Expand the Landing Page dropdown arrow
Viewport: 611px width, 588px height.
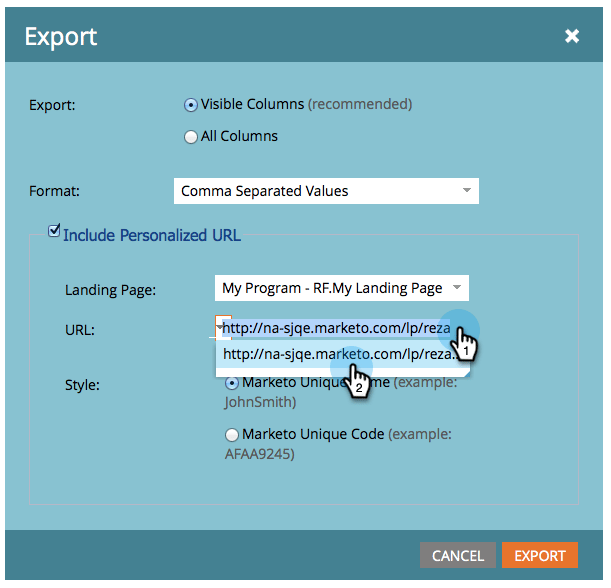(x=457, y=288)
